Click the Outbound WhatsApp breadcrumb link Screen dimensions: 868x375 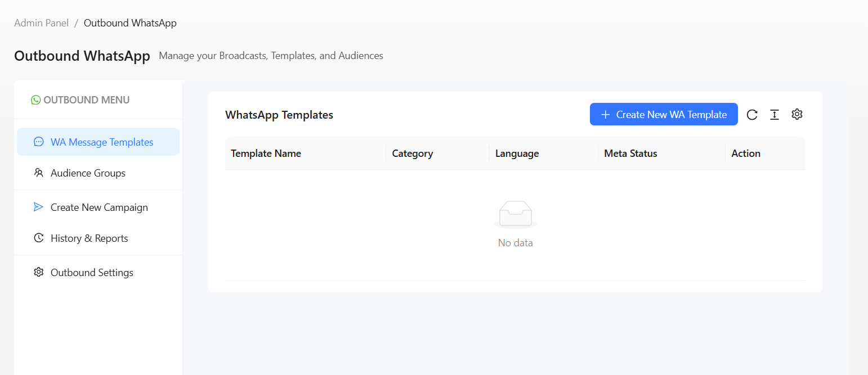click(x=130, y=22)
